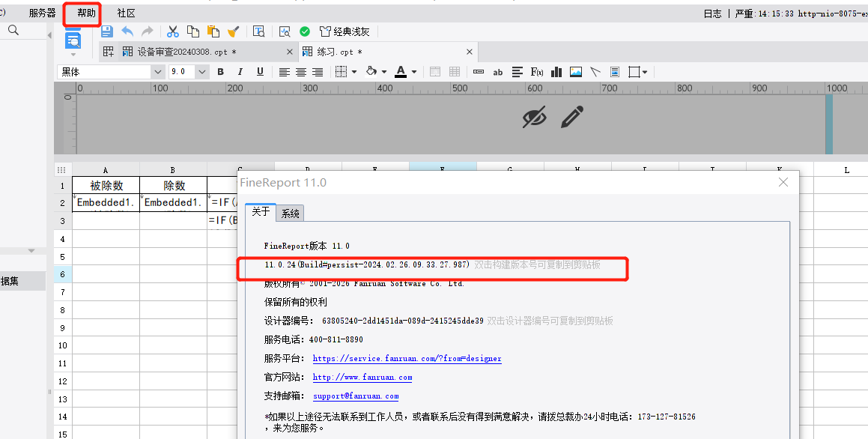This screenshot has width=868, height=439.
Task: Expand the fill color dropdown arrow
Action: pos(384,72)
